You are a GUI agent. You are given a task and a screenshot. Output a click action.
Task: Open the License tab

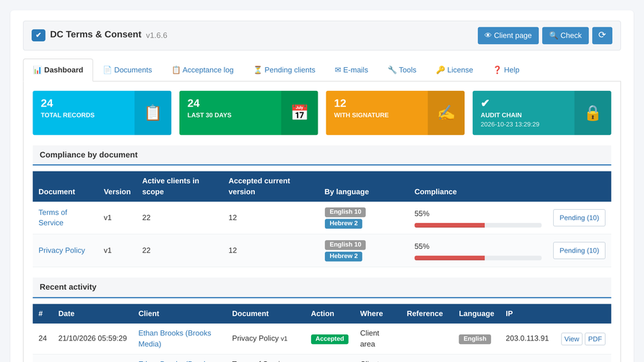[454, 70]
